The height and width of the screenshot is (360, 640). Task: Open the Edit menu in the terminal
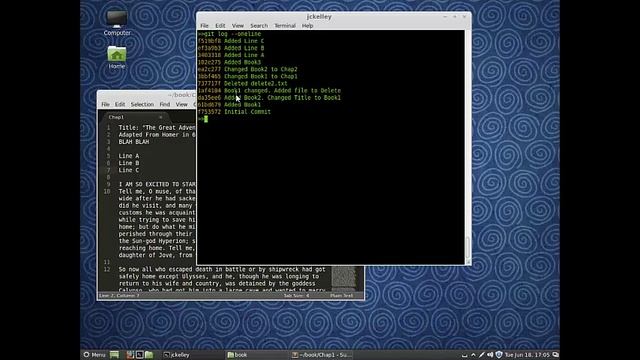coord(220,26)
